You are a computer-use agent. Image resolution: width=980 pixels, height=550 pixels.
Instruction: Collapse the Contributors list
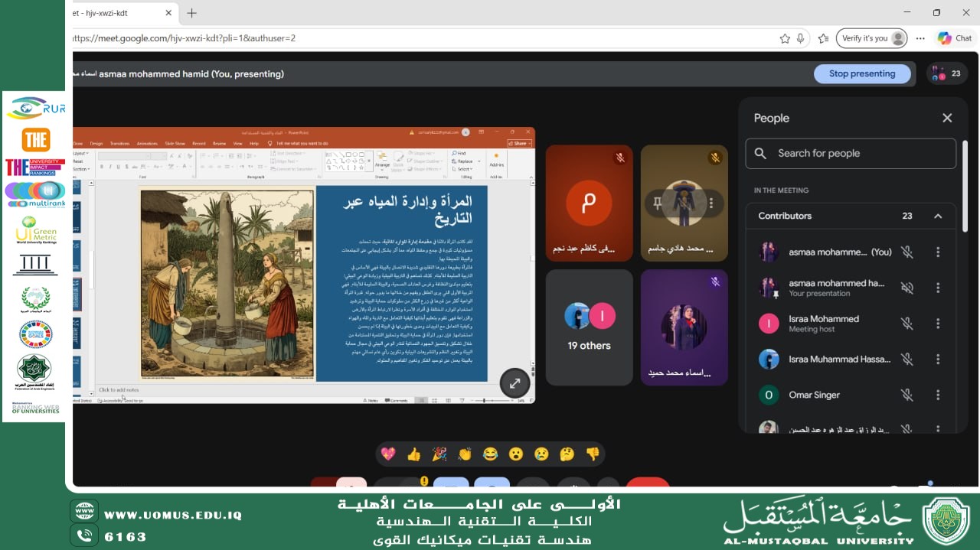coord(938,216)
